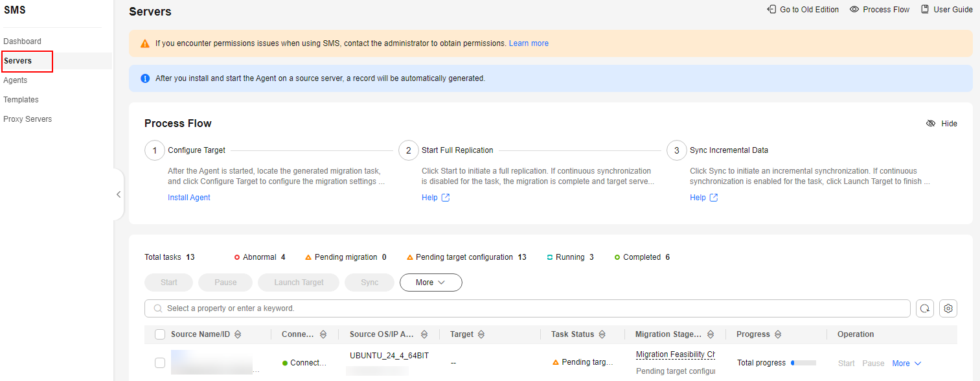This screenshot has height=381, width=980.
Task: Sort the Task Status column
Action: (602, 334)
